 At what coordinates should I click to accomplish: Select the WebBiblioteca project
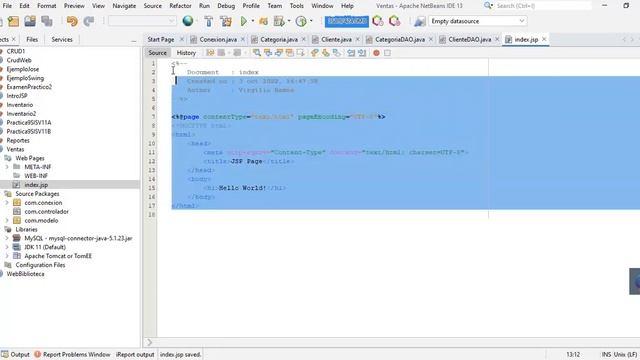[25, 274]
